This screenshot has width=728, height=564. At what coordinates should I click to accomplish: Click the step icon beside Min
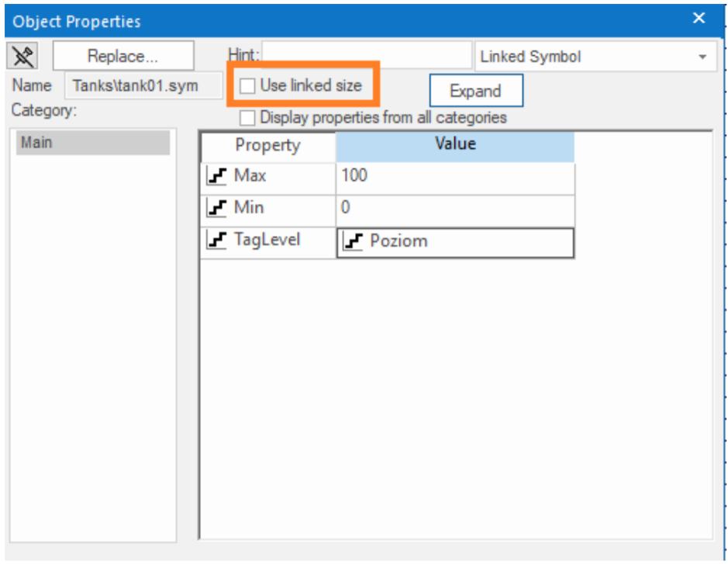coord(215,209)
